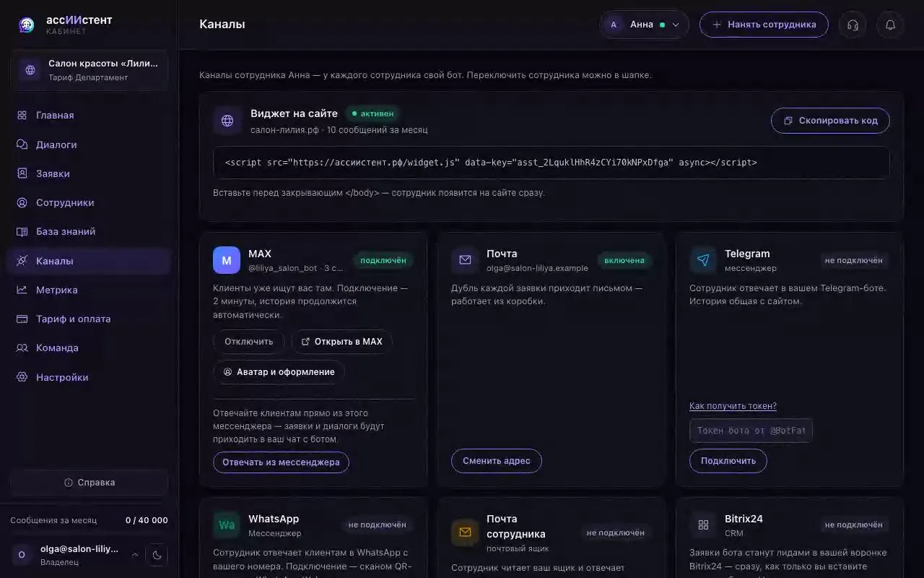Image resolution: width=924 pixels, height=578 pixels.
Task: Open Аватар и оформление for MAX
Action: tap(279, 372)
